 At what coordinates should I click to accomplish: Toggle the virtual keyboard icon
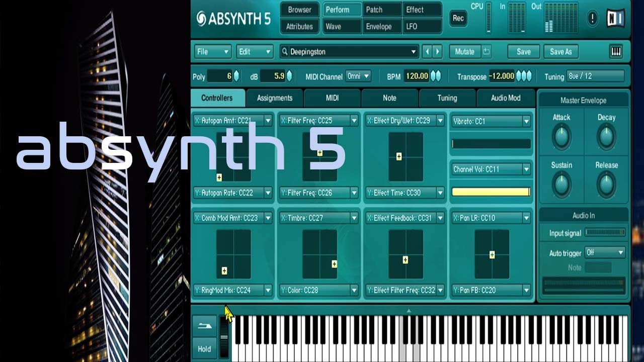coord(615,51)
